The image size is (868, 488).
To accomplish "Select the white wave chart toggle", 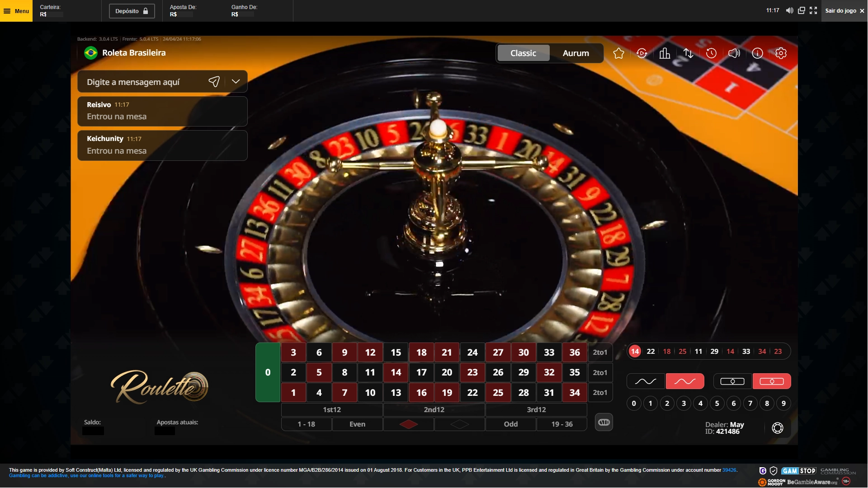I will click(646, 381).
